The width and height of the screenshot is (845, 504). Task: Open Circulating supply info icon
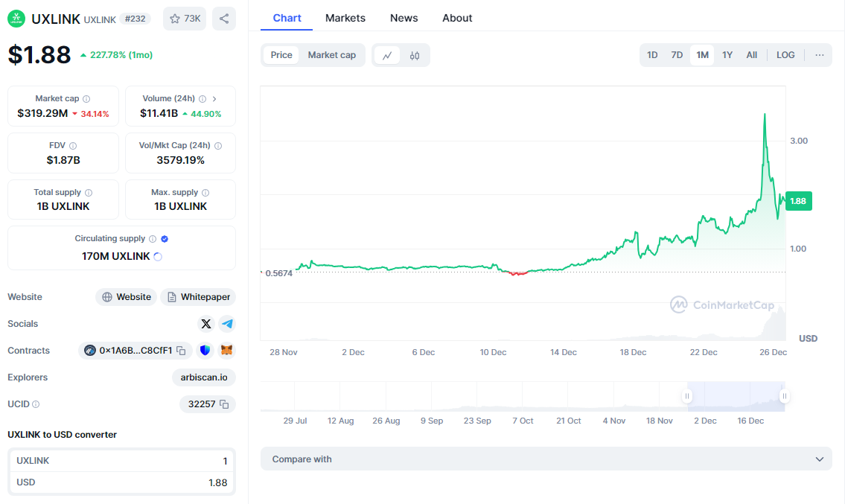pyautogui.click(x=153, y=239)
